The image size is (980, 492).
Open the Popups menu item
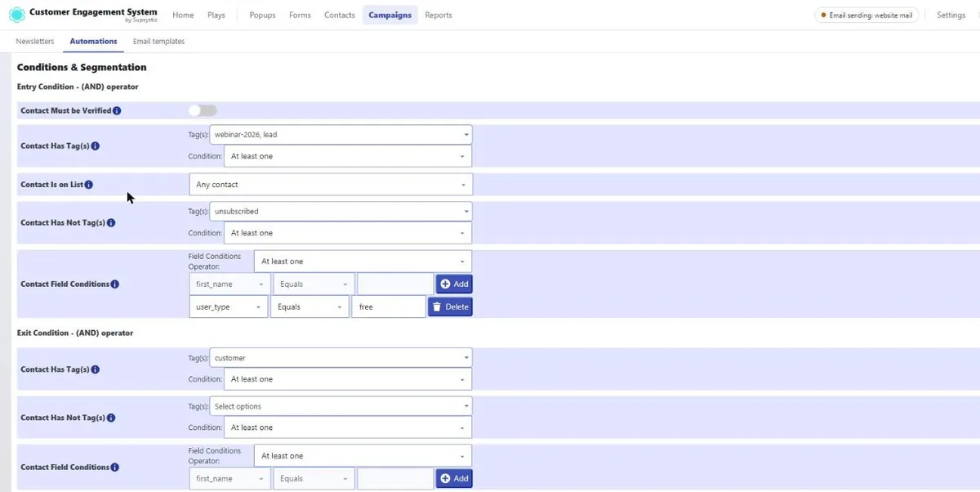pos(262,16)
